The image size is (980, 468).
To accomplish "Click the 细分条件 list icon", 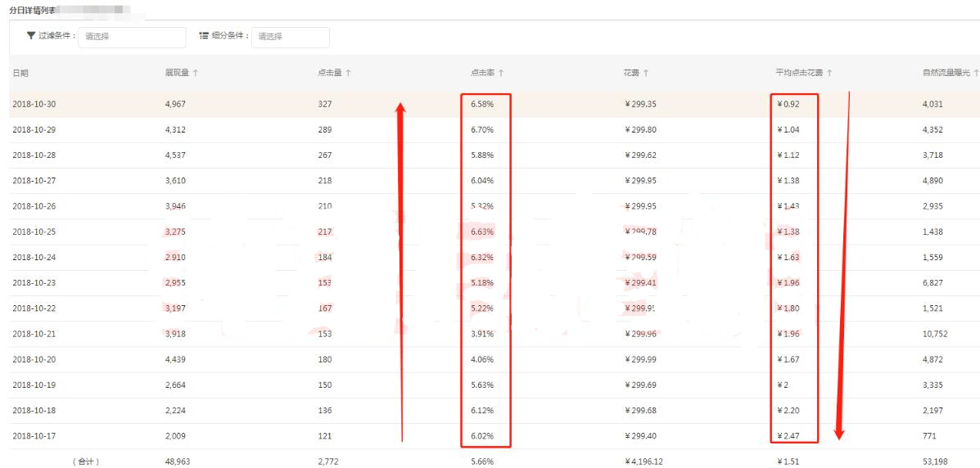I will pyautogui.click(x=204, y=36).
